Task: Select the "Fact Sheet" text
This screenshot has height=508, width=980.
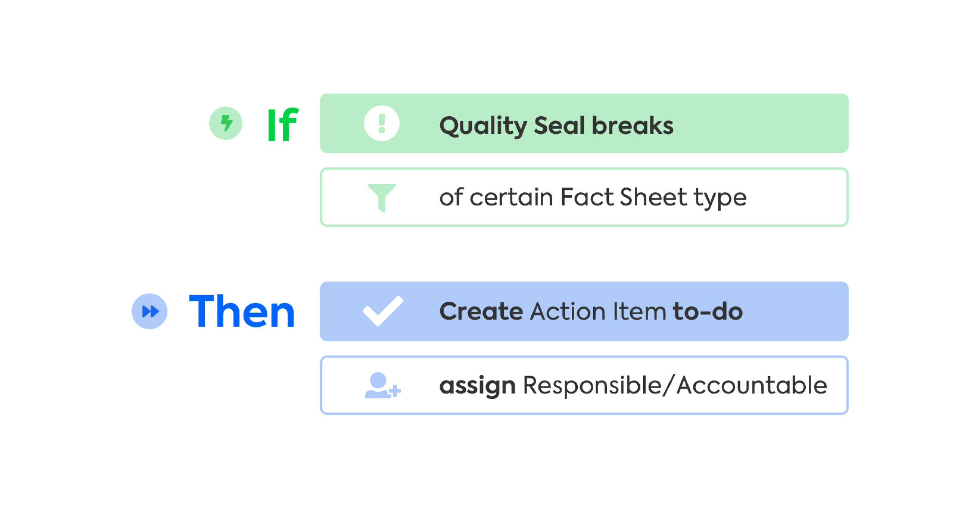Action: pyautogui.click(x=623, y=197)
